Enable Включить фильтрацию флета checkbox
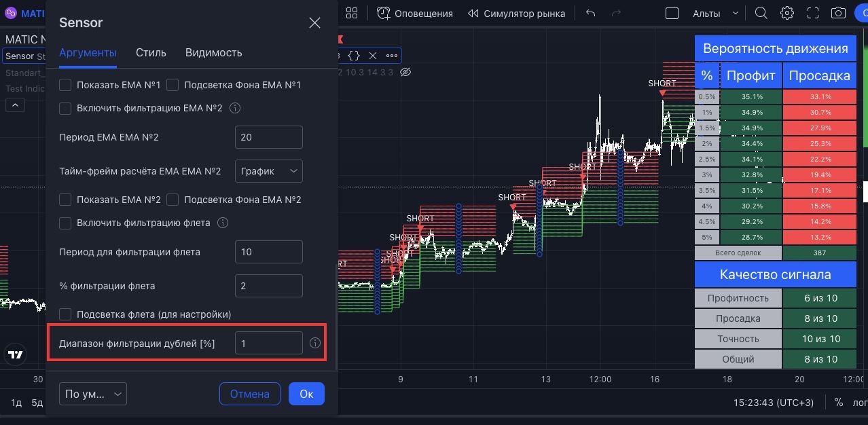The image size is (868, 425). pos(65,223)
